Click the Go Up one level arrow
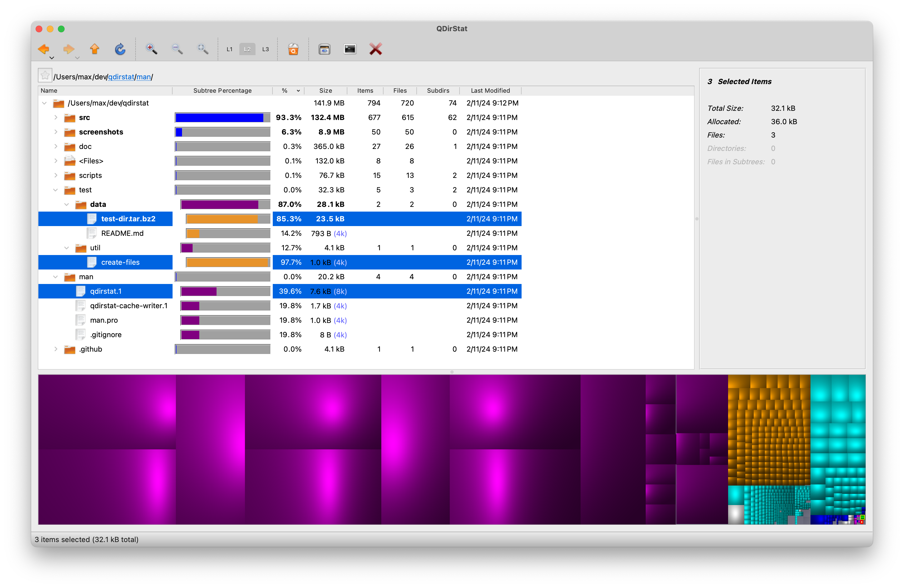This screenshot has width=904, height=588. [x=95, y=49]
